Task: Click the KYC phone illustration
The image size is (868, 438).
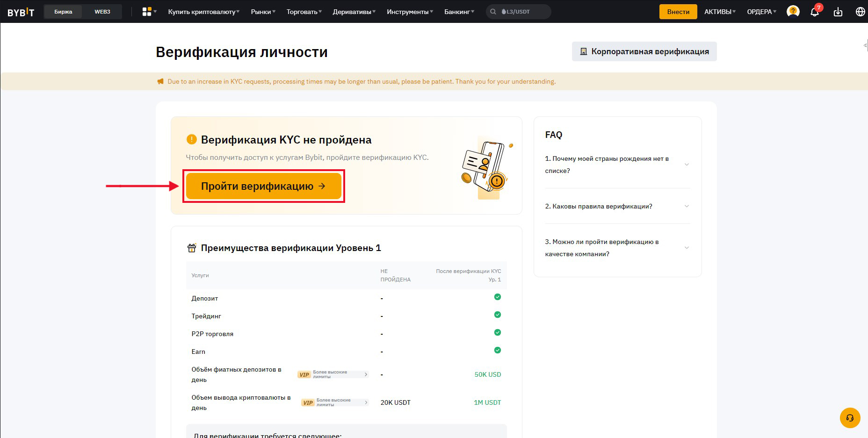Action: (x=487, y=168)
